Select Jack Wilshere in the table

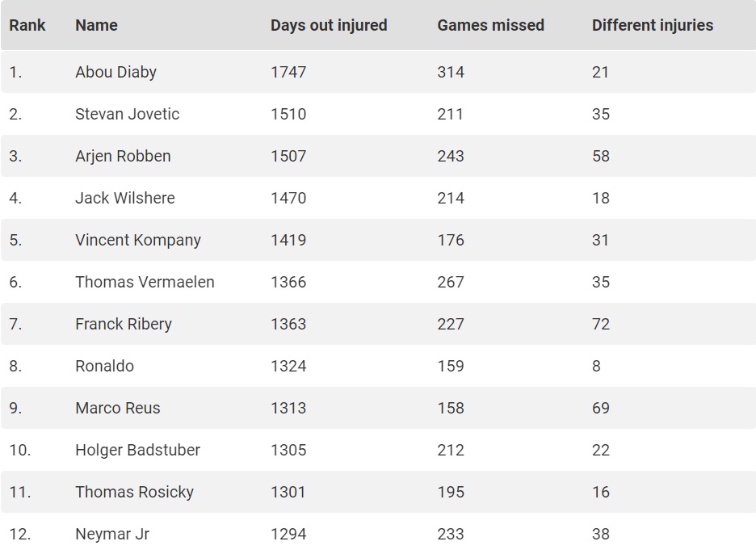[124, 198]
